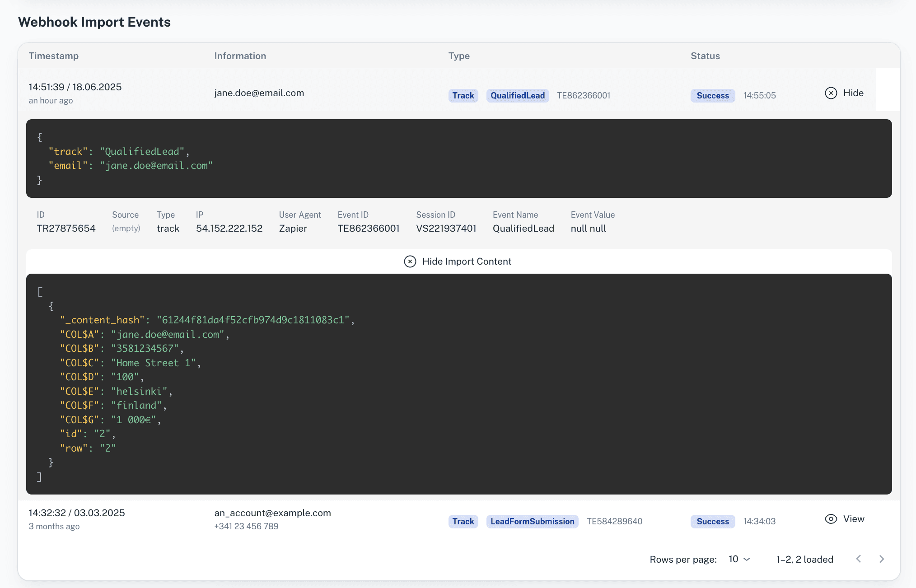This screenshot has width=916, height=588.
Task: Click the Webhook Import Events heading
Action: [x=94, y=22]
